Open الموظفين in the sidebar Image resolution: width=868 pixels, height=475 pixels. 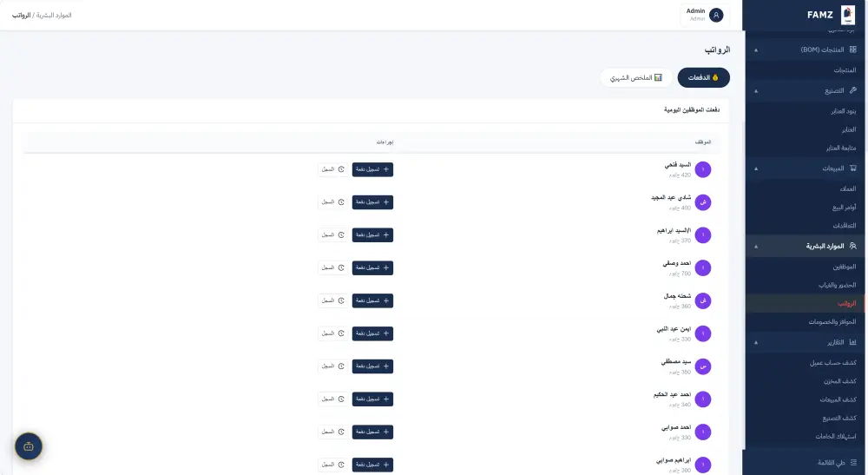[x=845, y=267]
